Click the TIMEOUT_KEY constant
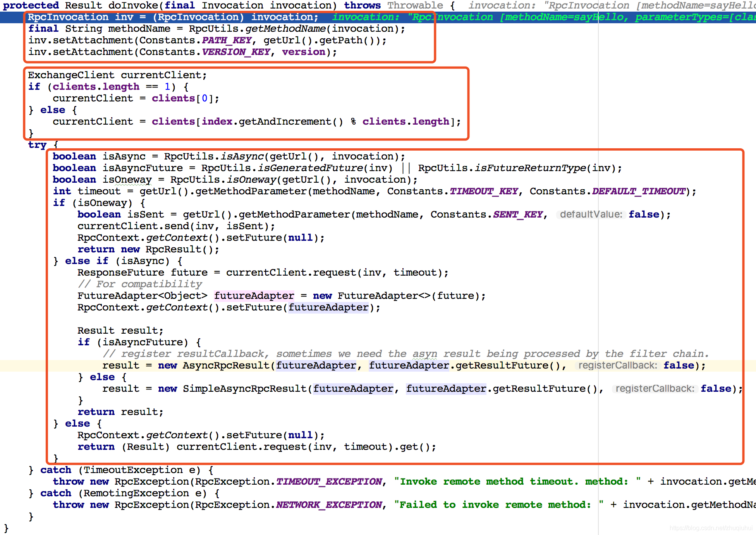Screen dimensions: 756x535 [483, 191]
